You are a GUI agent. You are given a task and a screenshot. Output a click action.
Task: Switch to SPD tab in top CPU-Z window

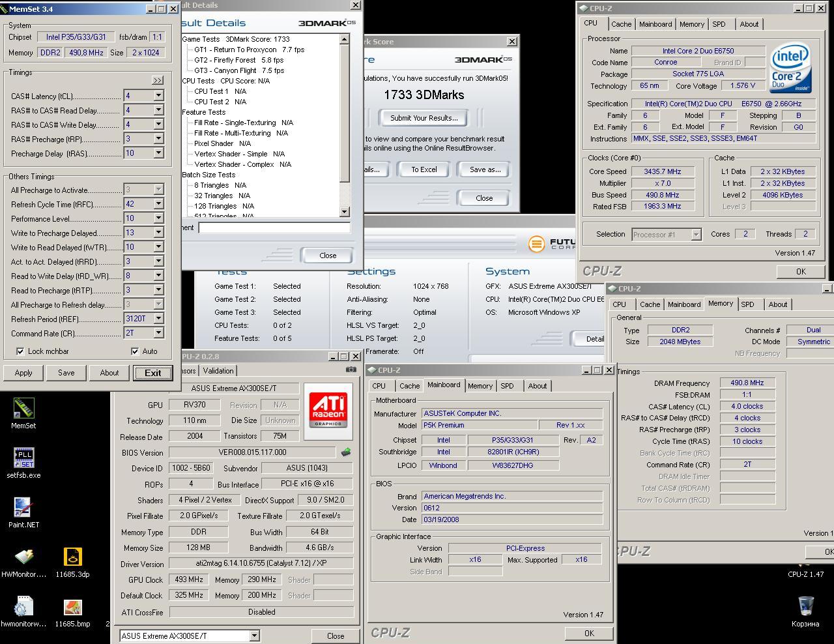719,24
